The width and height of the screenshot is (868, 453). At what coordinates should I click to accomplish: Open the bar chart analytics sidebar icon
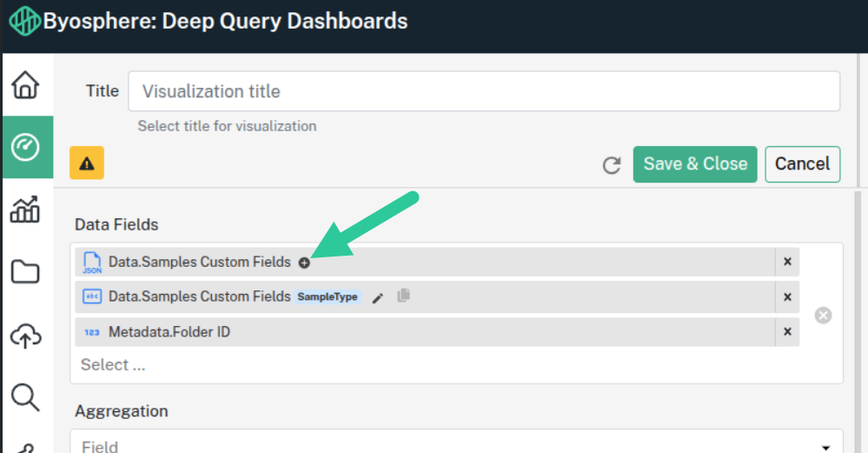pyautogui.click(x=25, y=210)
